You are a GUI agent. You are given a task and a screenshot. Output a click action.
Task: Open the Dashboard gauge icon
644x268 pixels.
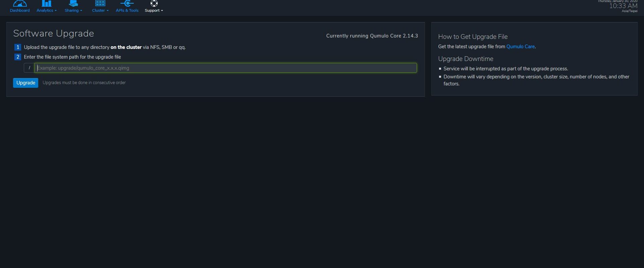[20, 3]
